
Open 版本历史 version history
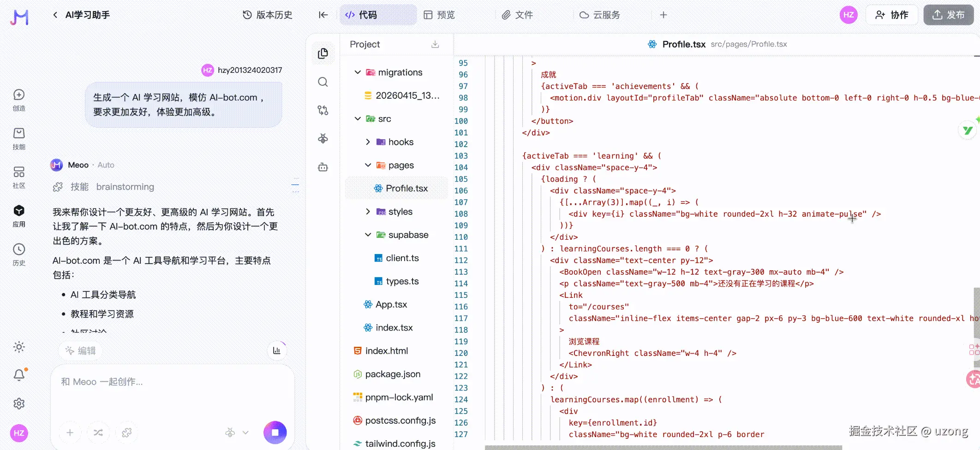(x=268, y=15)
